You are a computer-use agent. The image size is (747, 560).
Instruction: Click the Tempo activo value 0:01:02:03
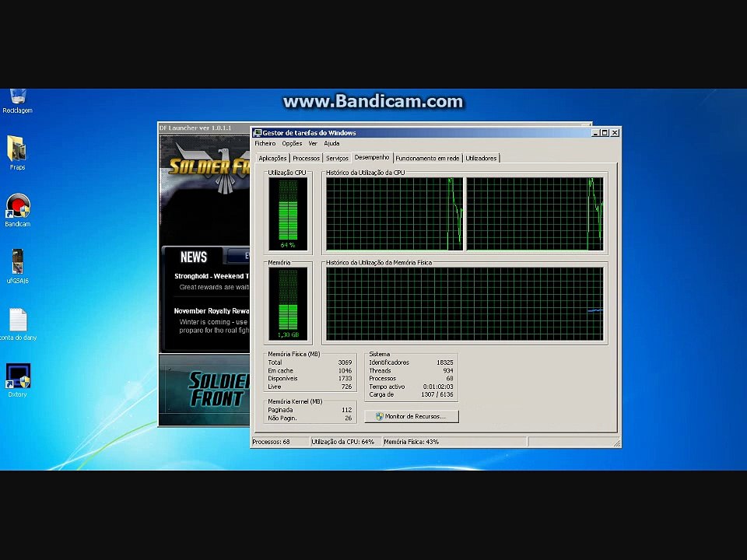[x=438, y=387]
